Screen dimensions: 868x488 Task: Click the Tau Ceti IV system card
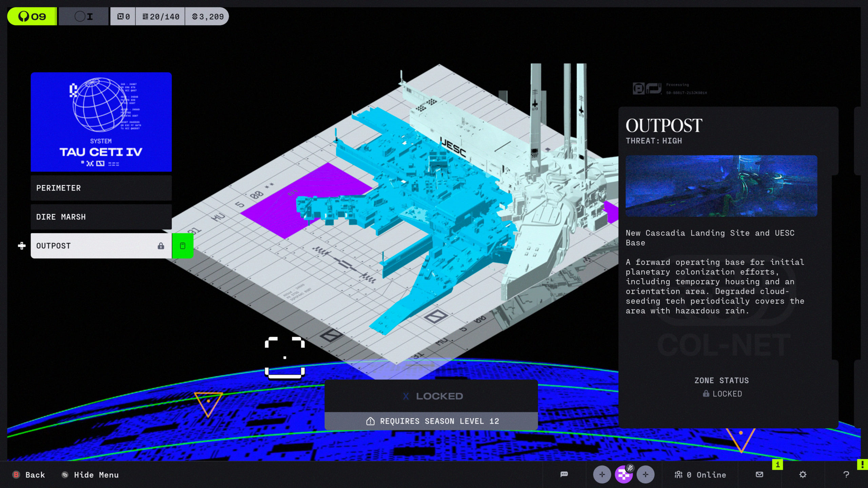pyautogui.click(x=101, y=122)
